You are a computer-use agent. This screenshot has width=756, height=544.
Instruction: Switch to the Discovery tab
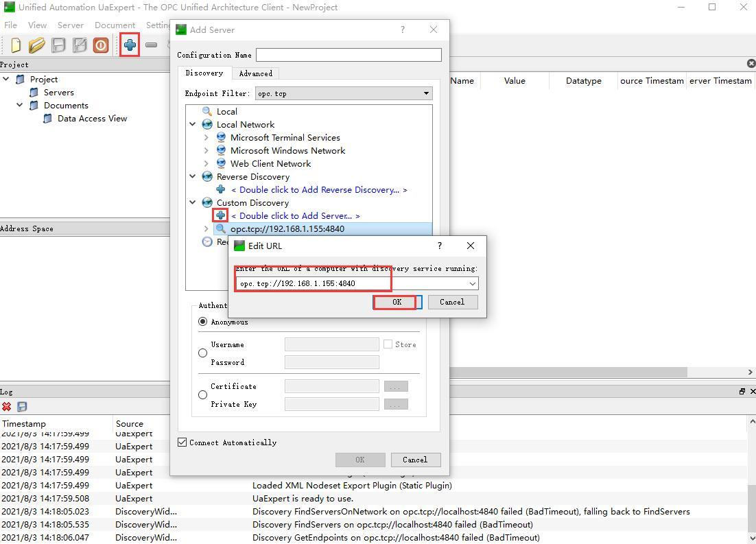tap(204, 73)
